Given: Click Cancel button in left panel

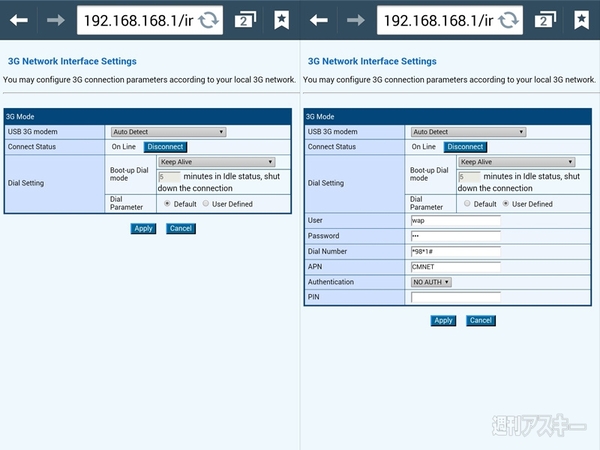Looking at the screenshot, I should pyautogui.click(x=181, y=228).
